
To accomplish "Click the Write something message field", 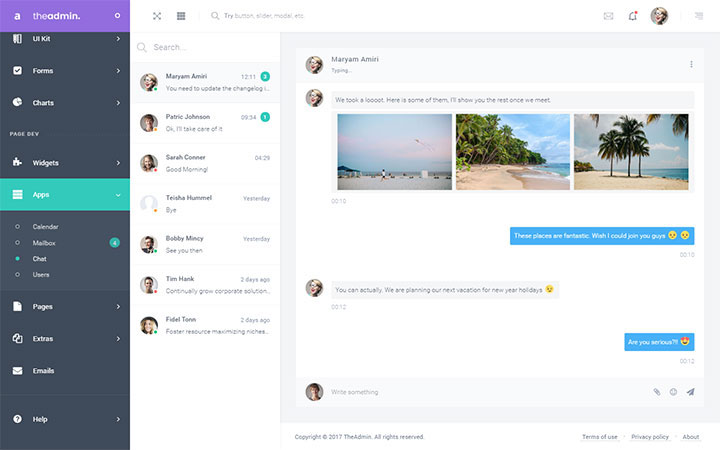I will (480, 392).
